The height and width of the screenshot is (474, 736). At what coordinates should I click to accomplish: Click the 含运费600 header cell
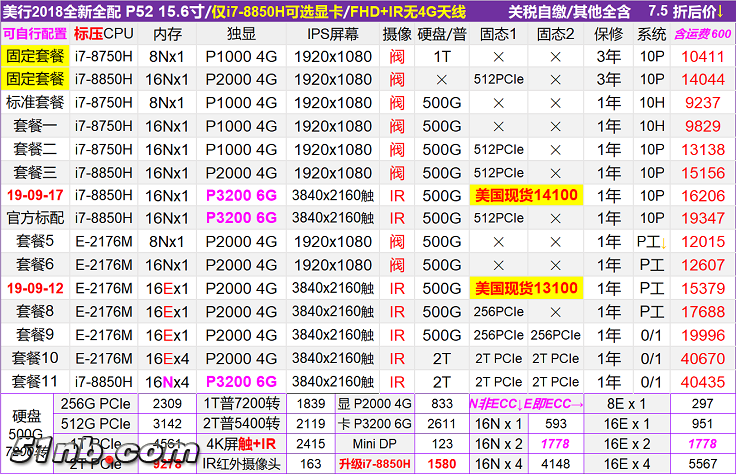click(x=702, y=34)
